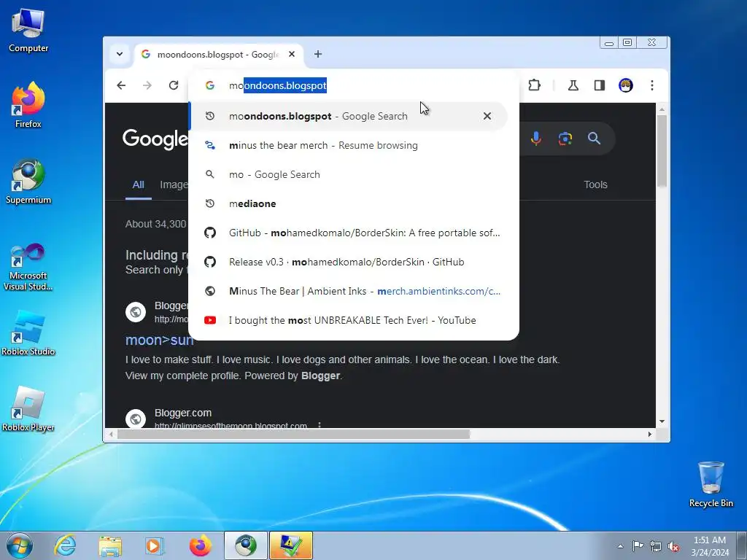Open Firefox from the taskbar
Image resolution: width=747 pixels, height=560 pixels.
click(x=200, y=545)
